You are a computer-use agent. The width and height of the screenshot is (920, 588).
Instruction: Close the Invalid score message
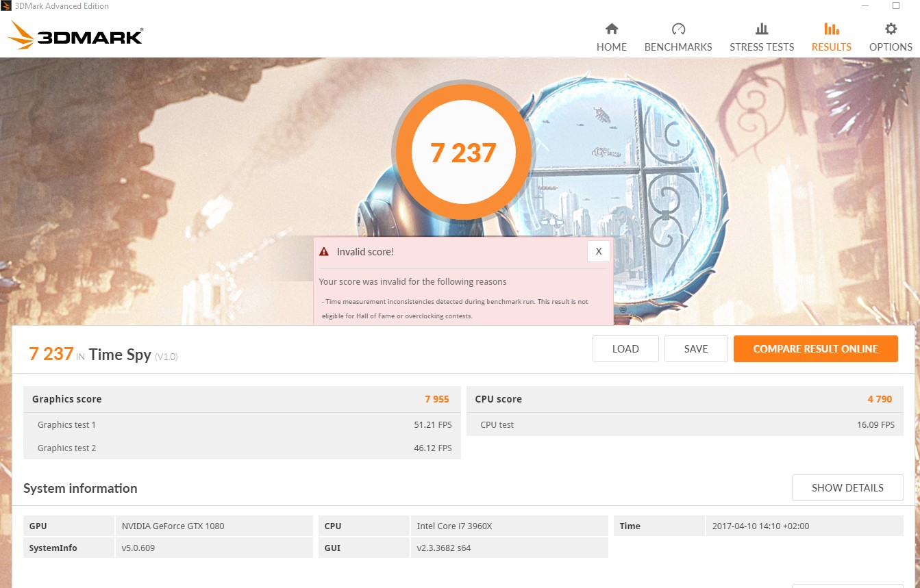(x=599, y=251)
